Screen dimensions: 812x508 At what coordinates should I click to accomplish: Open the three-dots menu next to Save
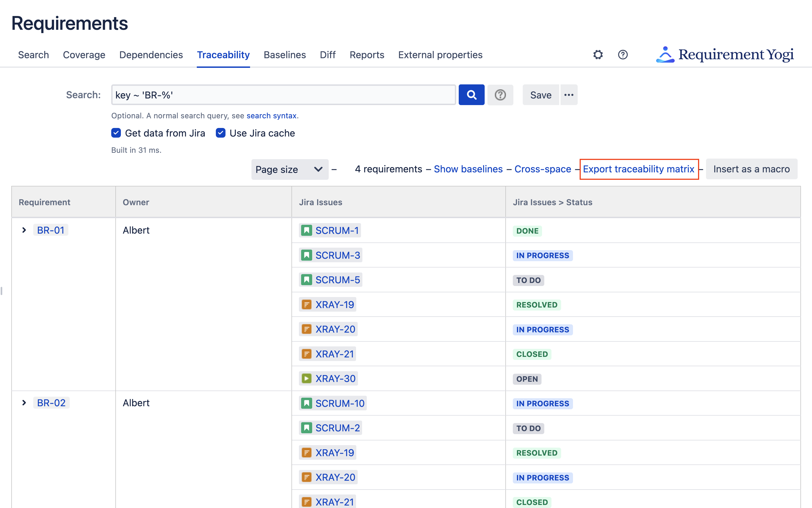[569, 95]
